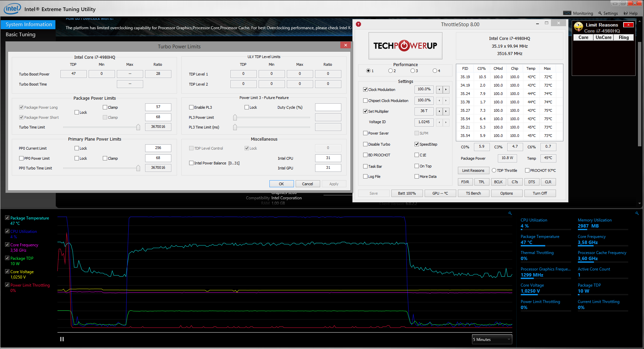Close the Turbo Power Limits dialog
The height and width of the screenshot is (349, 644).
pos(345,45)
